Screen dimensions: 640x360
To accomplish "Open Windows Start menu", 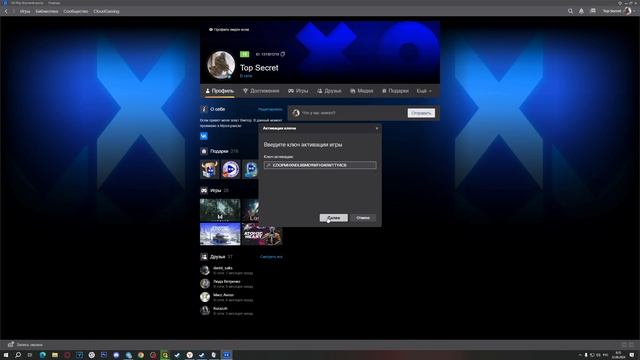I will point(6,355).
